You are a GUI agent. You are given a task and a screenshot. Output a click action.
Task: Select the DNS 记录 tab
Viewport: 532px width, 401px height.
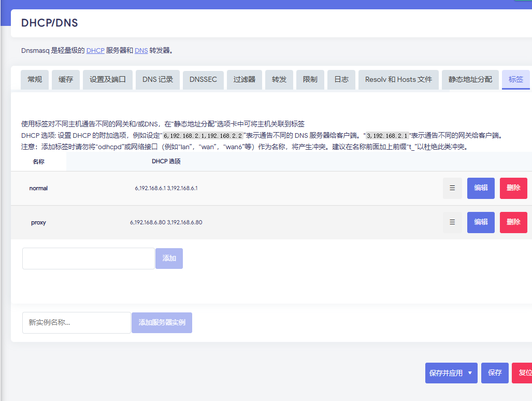[x=158, y=80]
